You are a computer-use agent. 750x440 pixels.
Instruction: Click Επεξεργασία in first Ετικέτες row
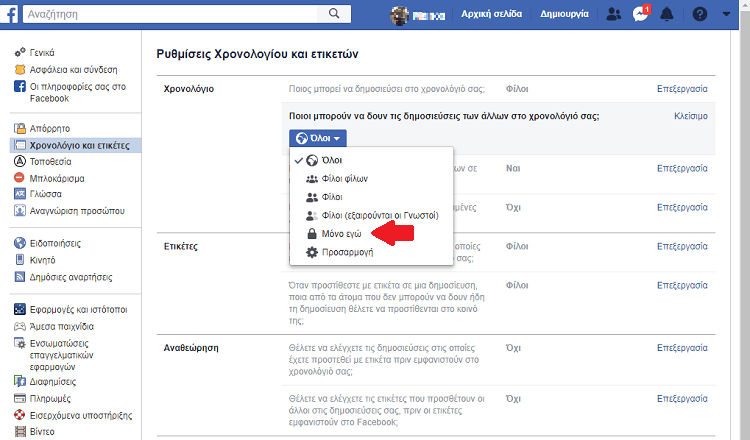click(x=682, y=246)
